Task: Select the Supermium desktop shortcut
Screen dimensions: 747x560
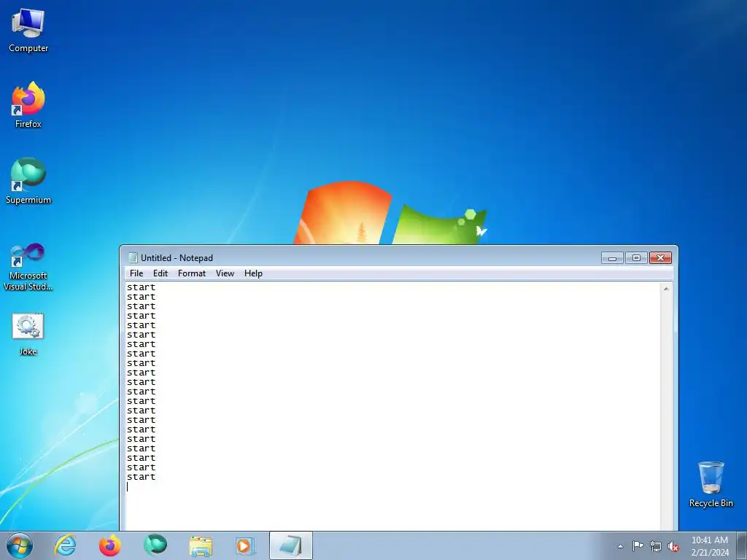Action: coord(28,181)
